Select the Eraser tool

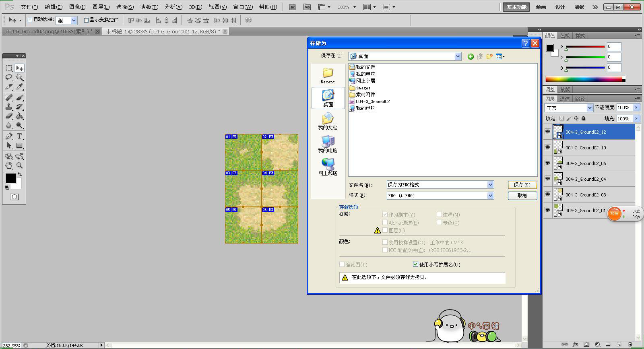(9, 116)
